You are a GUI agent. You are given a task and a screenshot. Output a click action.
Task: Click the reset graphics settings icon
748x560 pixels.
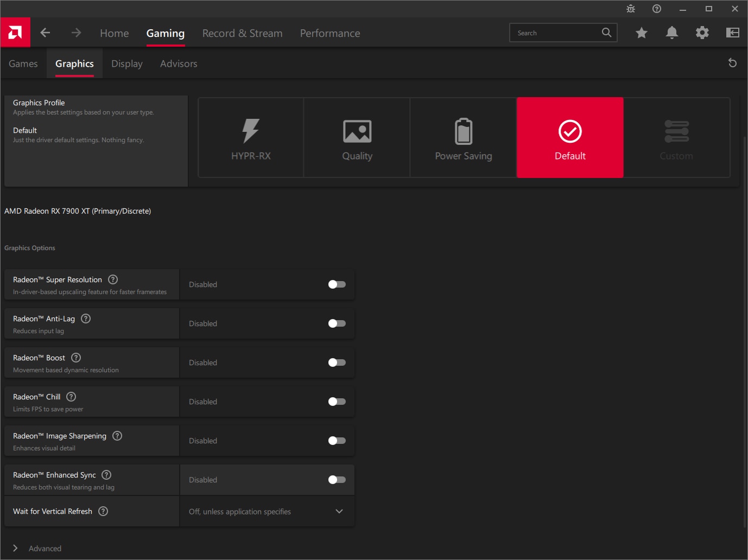tap(732, 63)
